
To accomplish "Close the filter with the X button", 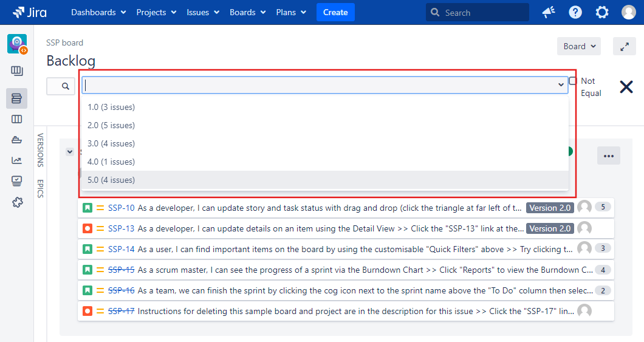I will click(x=626, y=87).
